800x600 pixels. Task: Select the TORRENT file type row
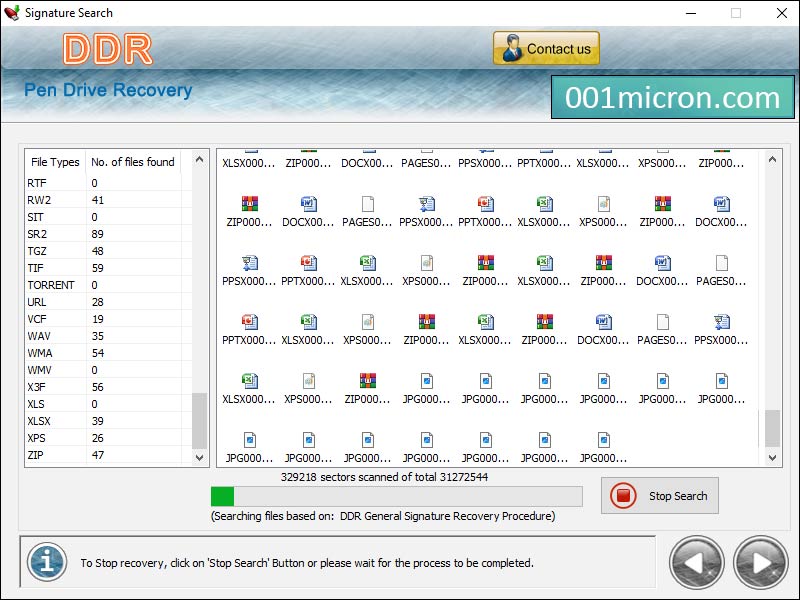coord(60,285)
